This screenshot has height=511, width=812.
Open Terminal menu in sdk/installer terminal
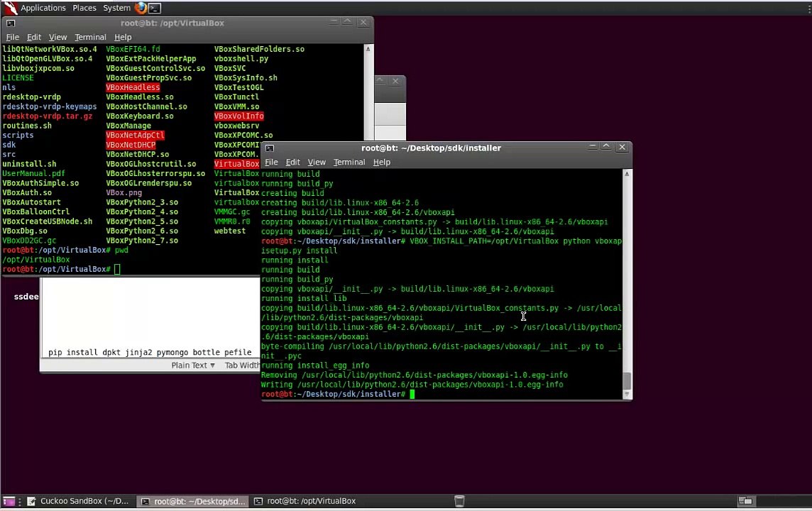(x=349, y=162)
